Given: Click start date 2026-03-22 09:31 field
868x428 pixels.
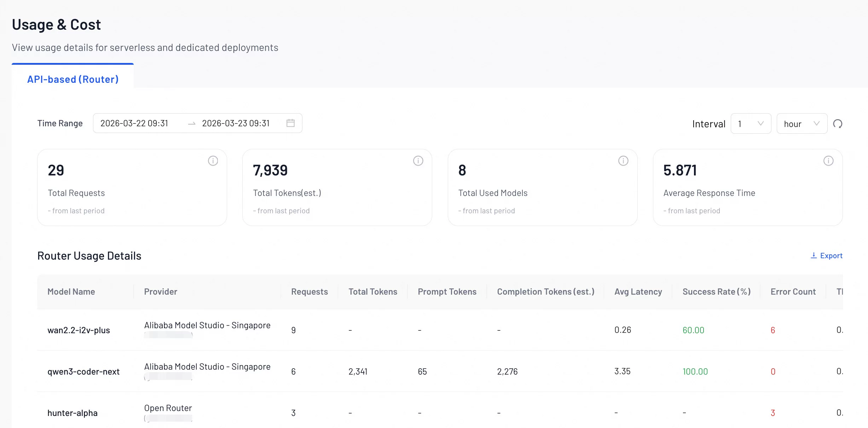Looking at the screenshot, I should 134,123.
